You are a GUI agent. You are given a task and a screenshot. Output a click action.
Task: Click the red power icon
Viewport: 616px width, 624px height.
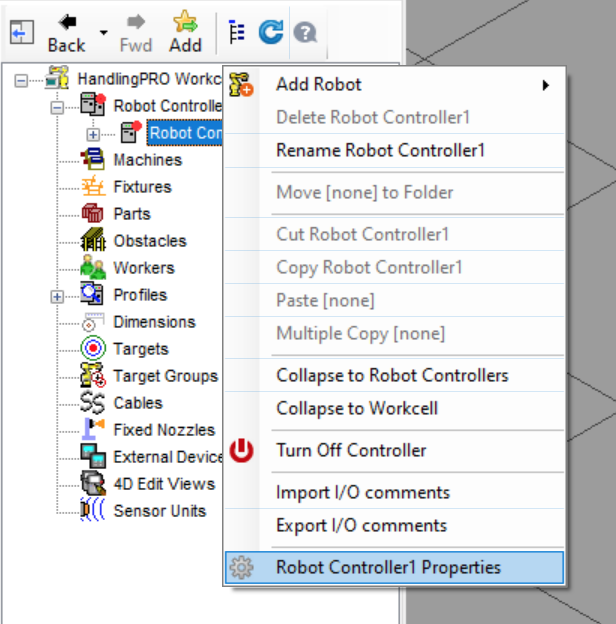[242, 450]
